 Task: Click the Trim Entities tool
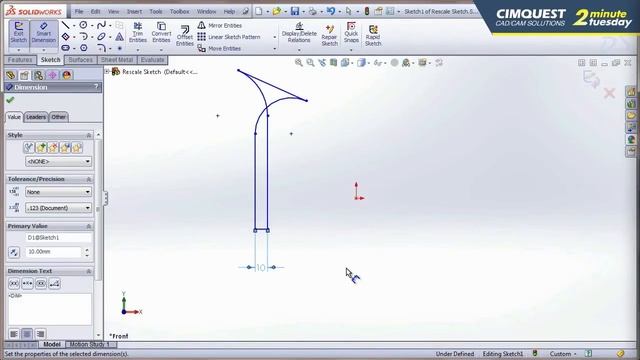click(138, 33)
